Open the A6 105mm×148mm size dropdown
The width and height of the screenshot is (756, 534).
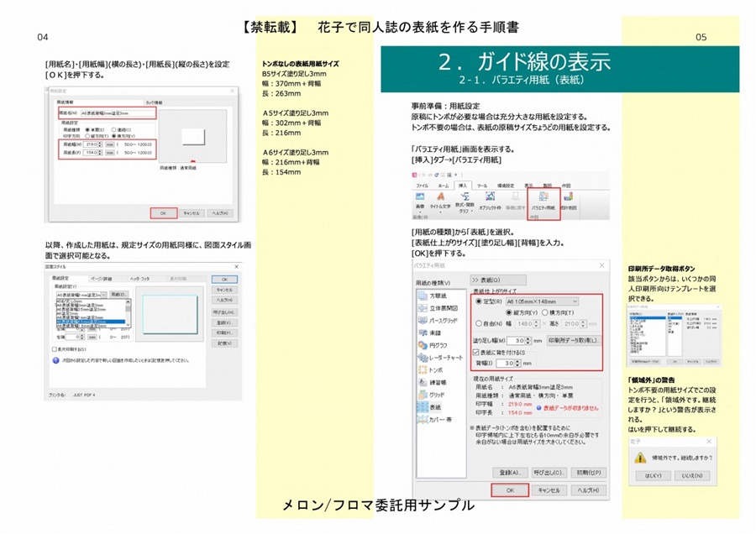[x=542, y=301]
